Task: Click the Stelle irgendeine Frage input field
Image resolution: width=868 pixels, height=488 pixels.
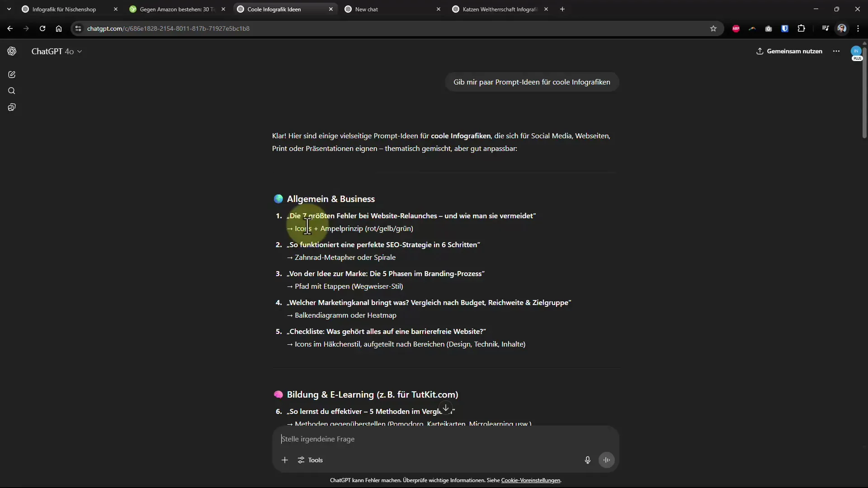Action: click(x=445, y=439)
